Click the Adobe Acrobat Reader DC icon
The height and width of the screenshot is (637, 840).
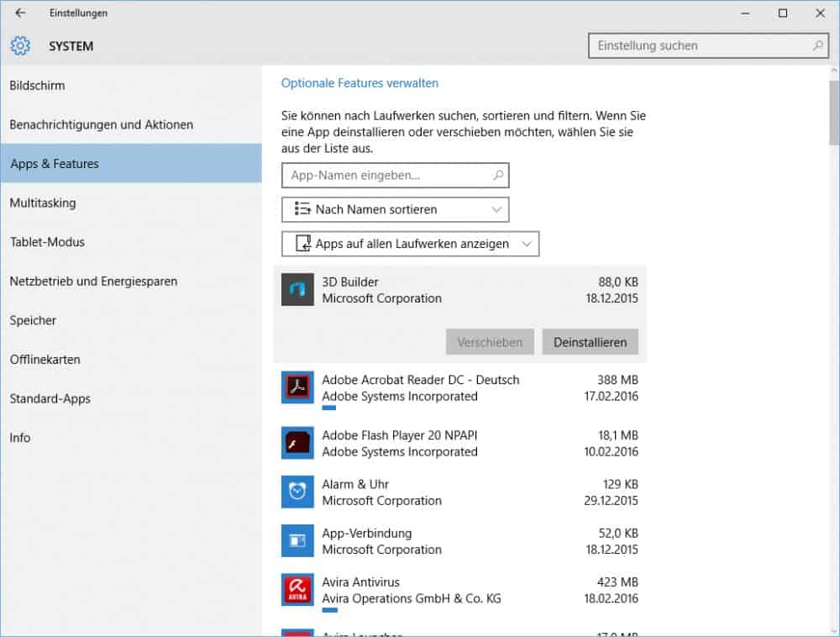point(297,387)
